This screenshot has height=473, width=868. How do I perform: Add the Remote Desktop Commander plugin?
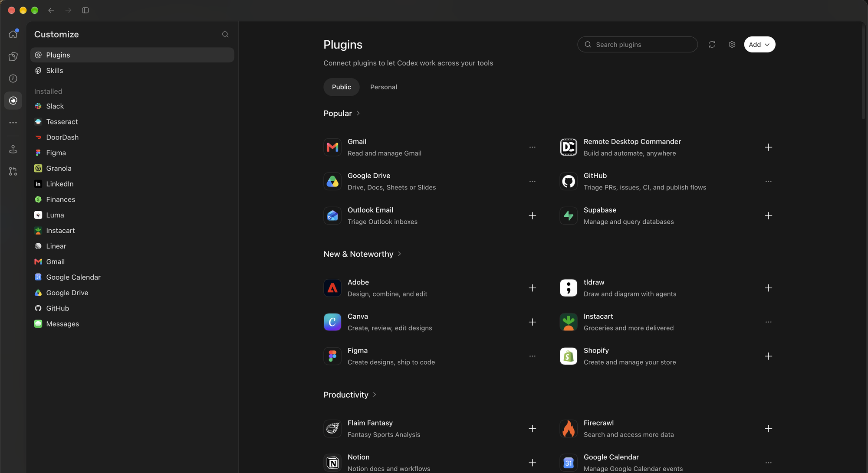[768, 147]
